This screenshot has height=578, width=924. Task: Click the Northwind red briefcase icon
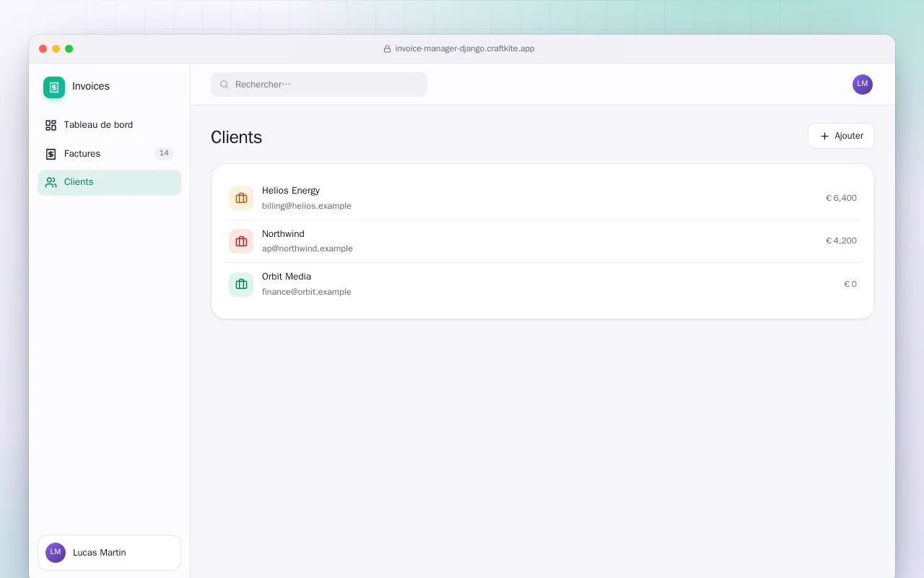coord(241,241)
